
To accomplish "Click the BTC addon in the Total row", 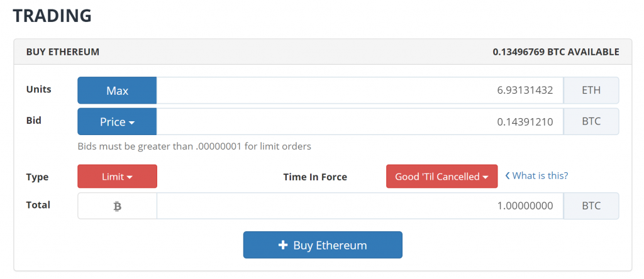I will tap(591, 206).
